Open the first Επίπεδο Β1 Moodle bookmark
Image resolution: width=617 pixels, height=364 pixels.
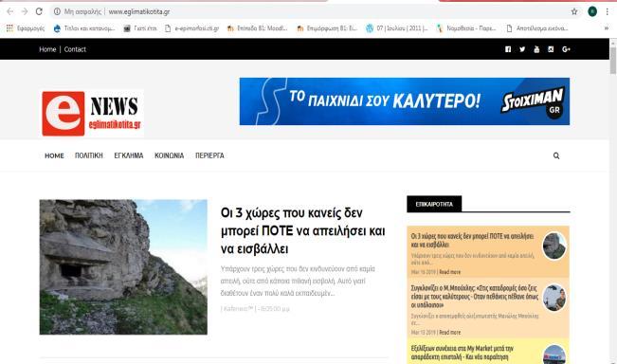[258, 28]
